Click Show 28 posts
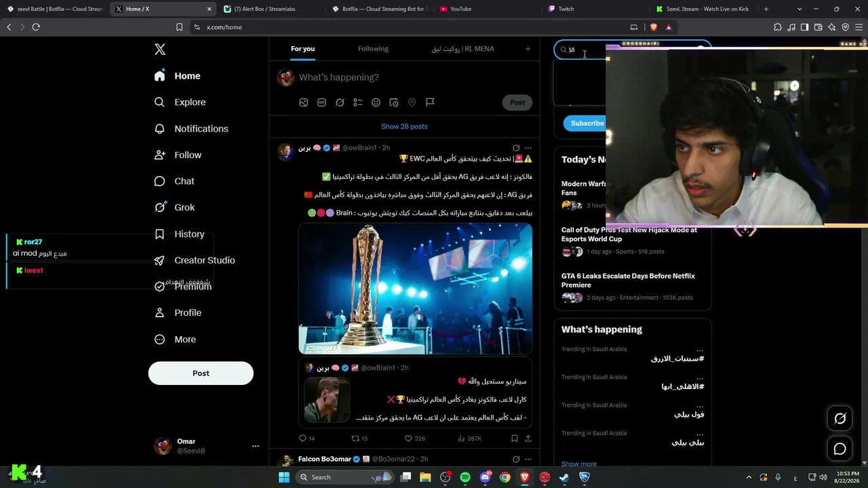868x488 pixels. pyautogui.click(x=404, y=127)
